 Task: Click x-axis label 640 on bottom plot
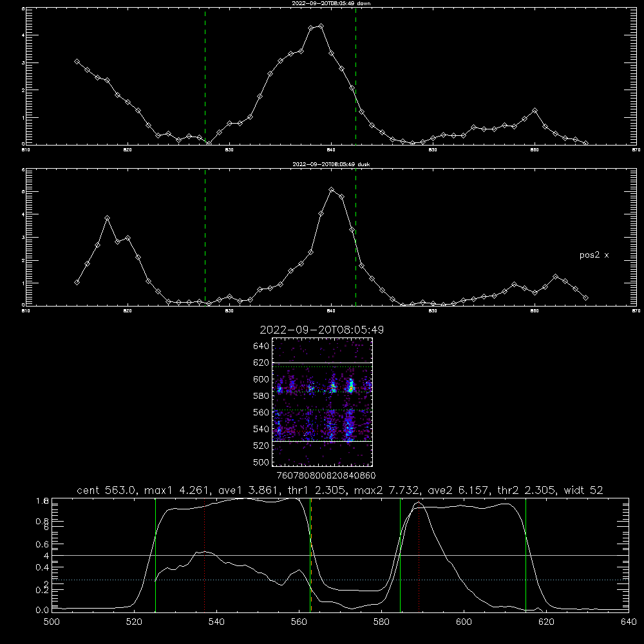tap(629, 622)
